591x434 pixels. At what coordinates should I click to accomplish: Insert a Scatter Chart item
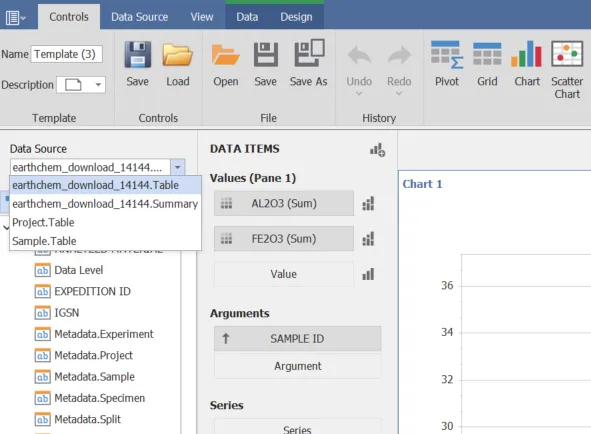567,54
